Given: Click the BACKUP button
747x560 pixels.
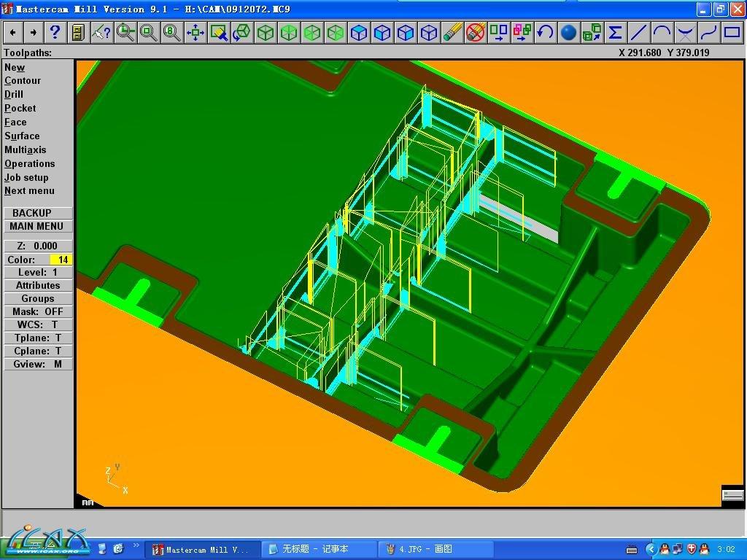Looking at the screenshot, I should pos(38,213).
